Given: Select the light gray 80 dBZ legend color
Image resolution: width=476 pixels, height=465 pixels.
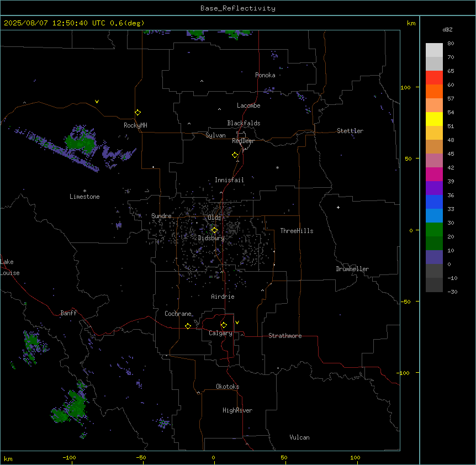Looking at the screenshot, I should (434, 50).
